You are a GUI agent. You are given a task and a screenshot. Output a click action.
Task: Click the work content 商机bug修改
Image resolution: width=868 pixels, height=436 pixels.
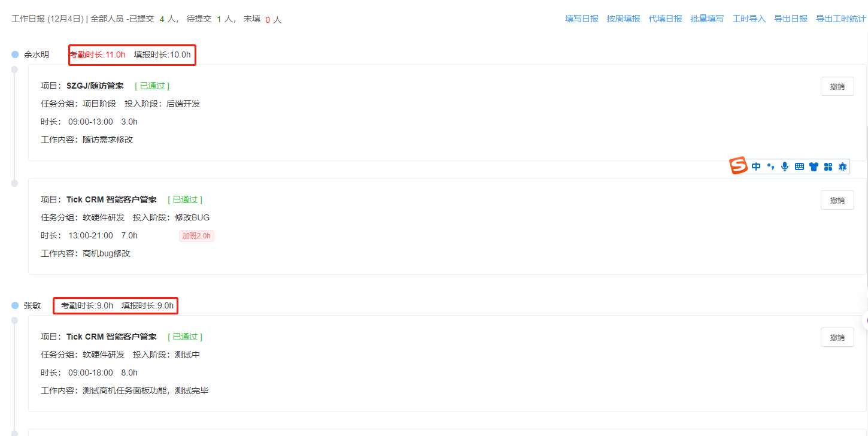coord(107,253)
